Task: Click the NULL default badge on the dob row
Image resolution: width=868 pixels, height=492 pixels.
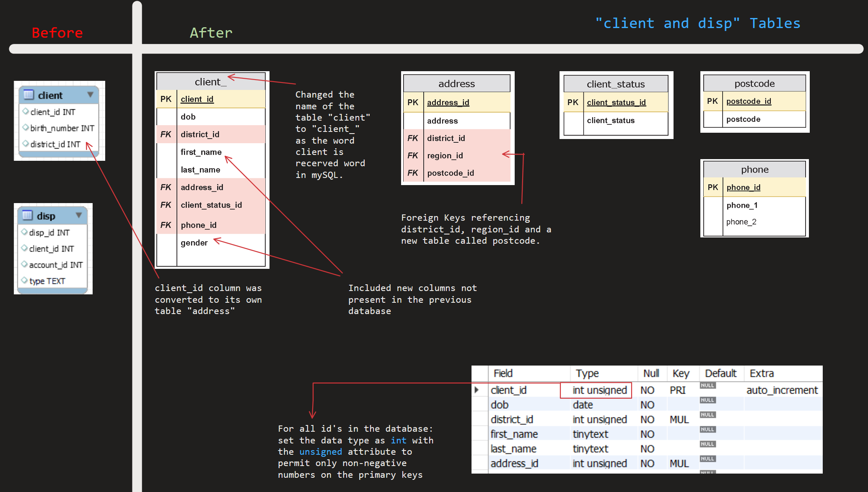Action: coord(707,400)
